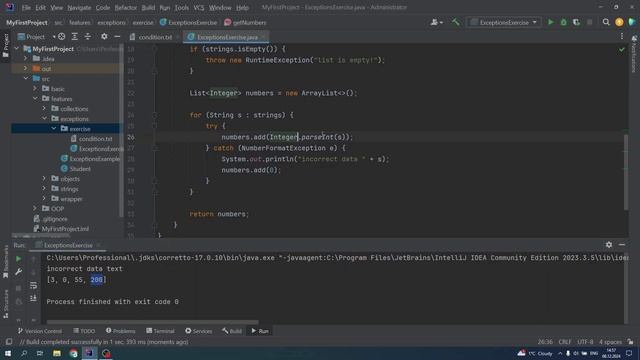Rerun program in Run panel
This screenshot has width=640, height=360.
click(18, 259)
